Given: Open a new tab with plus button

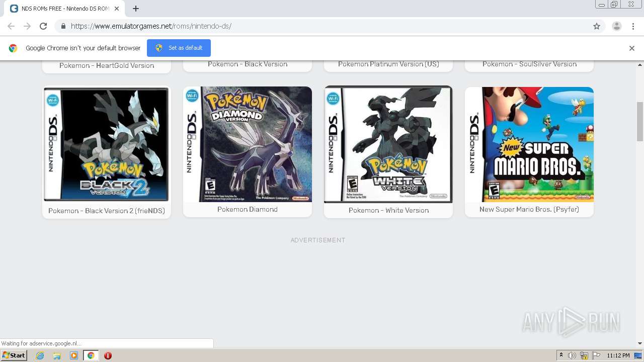Looking at the screenshot, I should point(136,9).
